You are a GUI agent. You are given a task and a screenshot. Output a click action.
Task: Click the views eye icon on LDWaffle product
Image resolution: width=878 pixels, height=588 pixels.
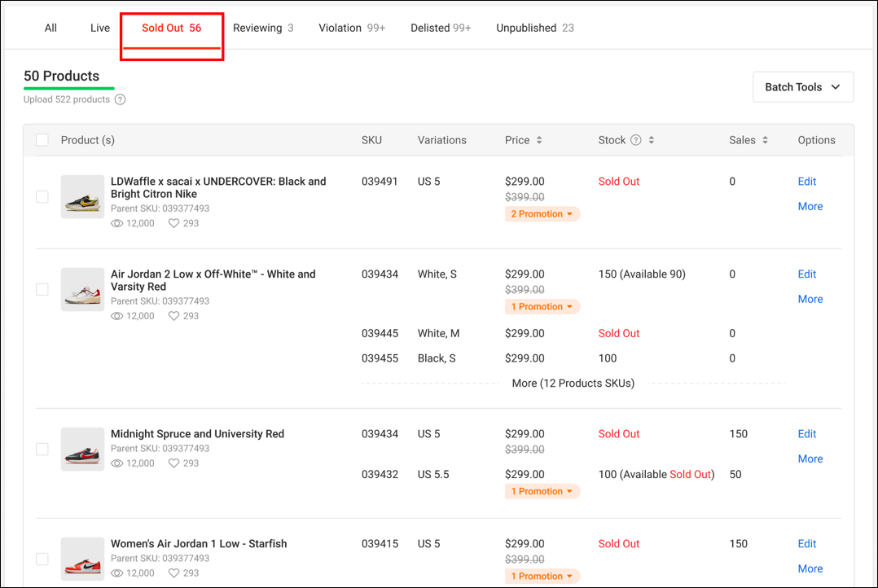(x=116, y=222)
